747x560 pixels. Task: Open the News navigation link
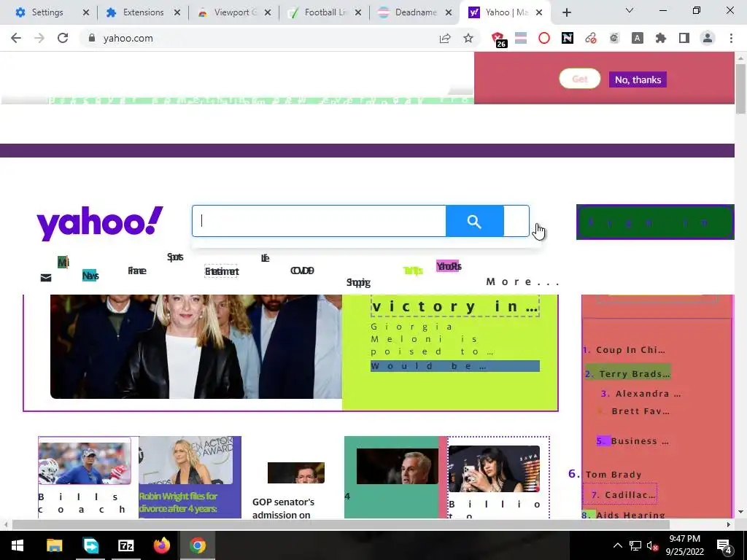click(x=90, y=275)
